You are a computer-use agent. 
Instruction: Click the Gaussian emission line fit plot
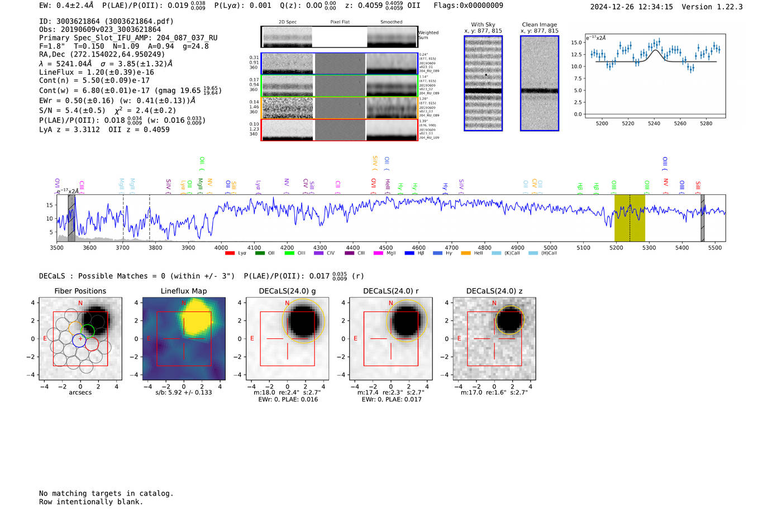click(655, 75)
